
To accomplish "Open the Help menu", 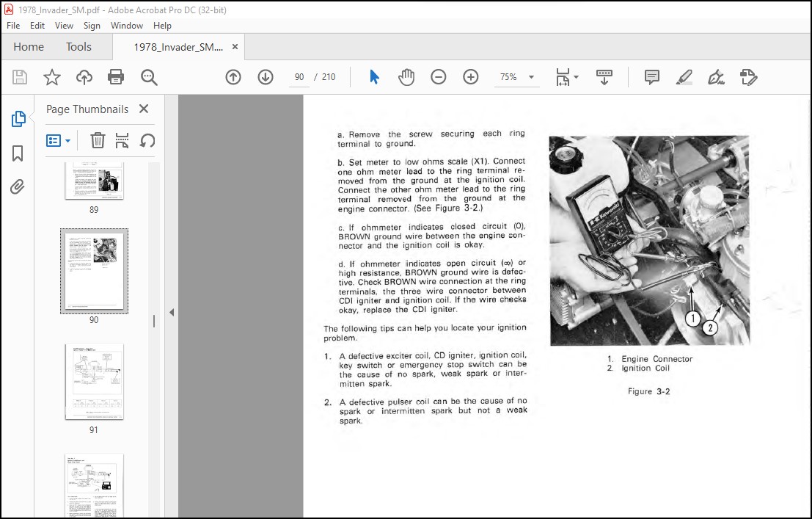I will [162, 26].
